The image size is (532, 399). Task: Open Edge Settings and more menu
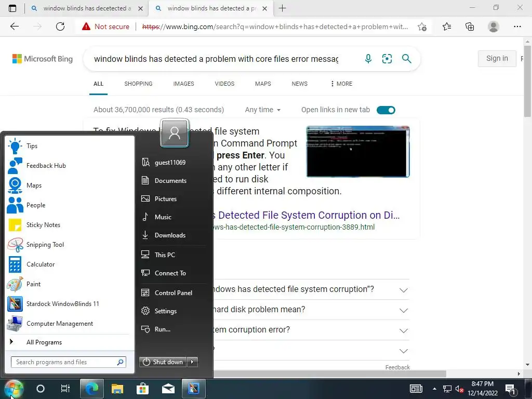[517, 26]
